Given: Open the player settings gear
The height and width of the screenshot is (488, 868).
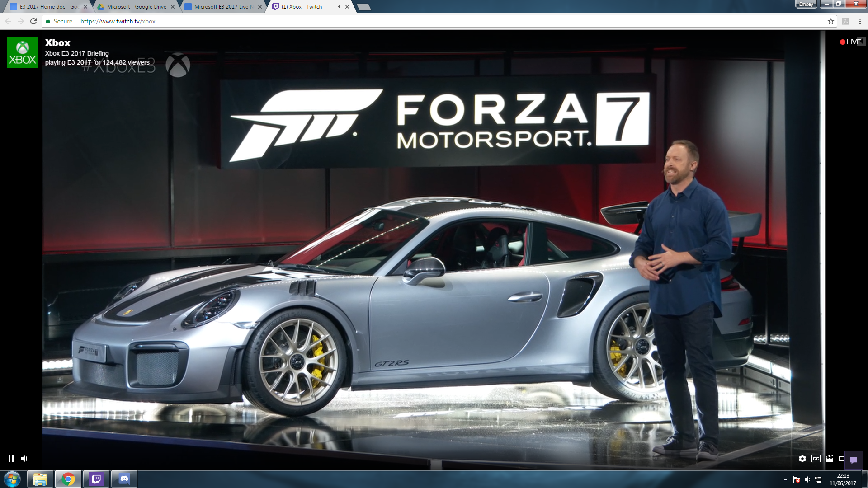Looking at the screenshot, I should (x=802, y=459).
